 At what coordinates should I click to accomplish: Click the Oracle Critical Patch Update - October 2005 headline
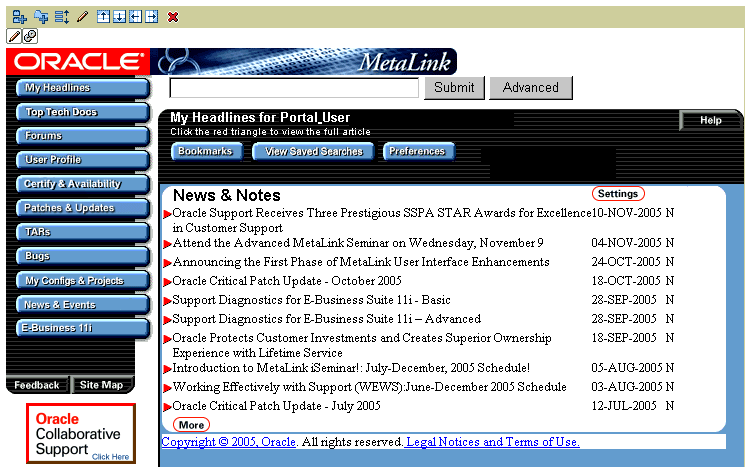287,281
